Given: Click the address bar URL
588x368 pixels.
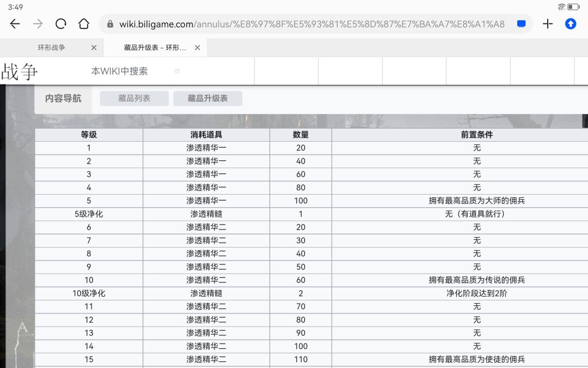Looking at the screenshot, I should [x=311, y=24].
